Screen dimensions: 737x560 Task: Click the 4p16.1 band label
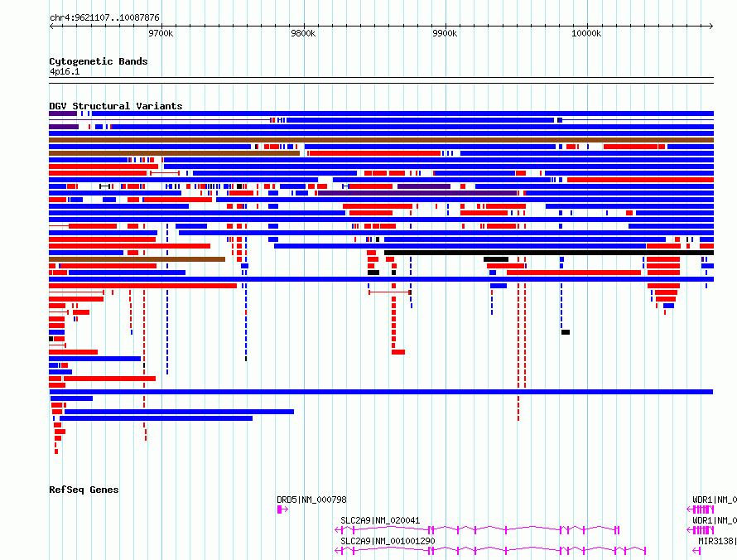[x=65, y=71]
